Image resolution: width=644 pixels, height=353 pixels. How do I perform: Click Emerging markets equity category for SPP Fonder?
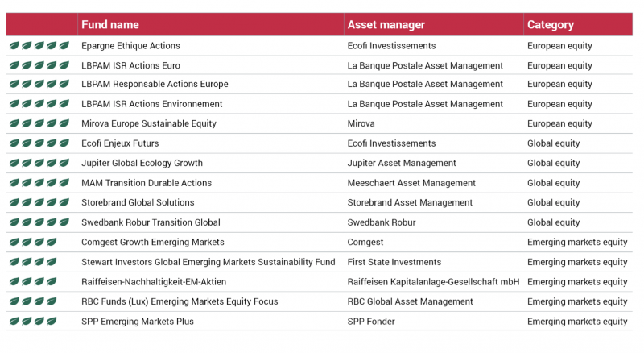[x=577, y=322]
